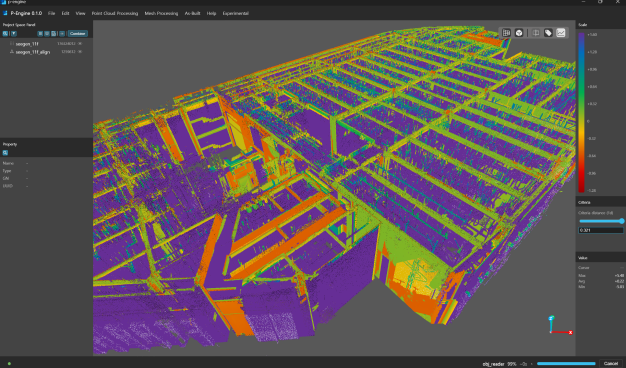
Task: Click the grid view icon in viewport toolbar
Action: [x=506, y=33]
